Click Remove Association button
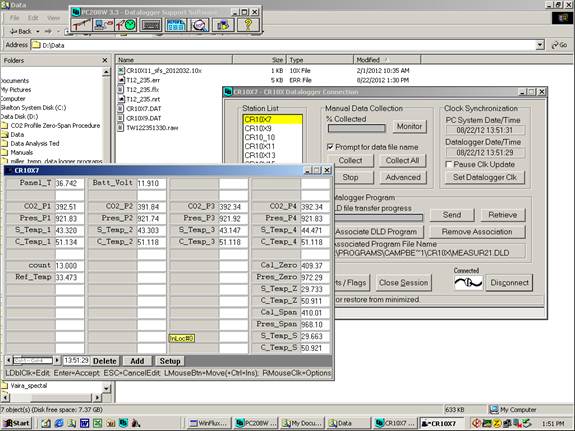The width and height of the screenshot is (575, 431). click(477, 232)
